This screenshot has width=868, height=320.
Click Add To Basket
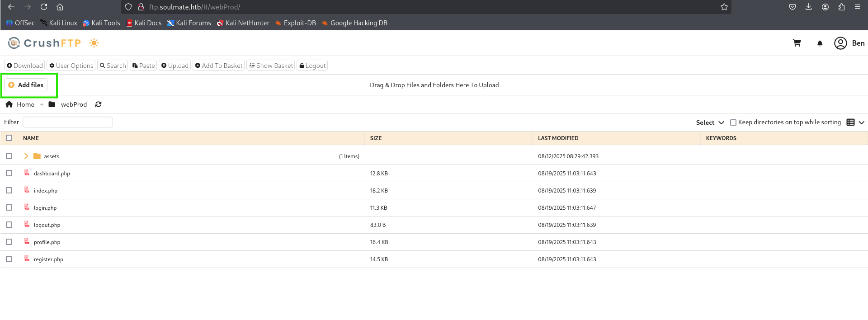pyautogui.click(x=219, y=66)
